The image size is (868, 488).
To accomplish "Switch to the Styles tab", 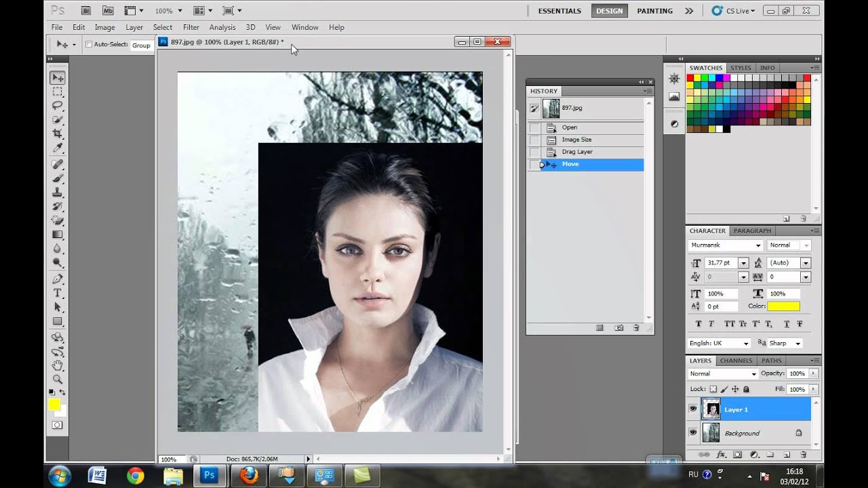I will pos(741,68).
